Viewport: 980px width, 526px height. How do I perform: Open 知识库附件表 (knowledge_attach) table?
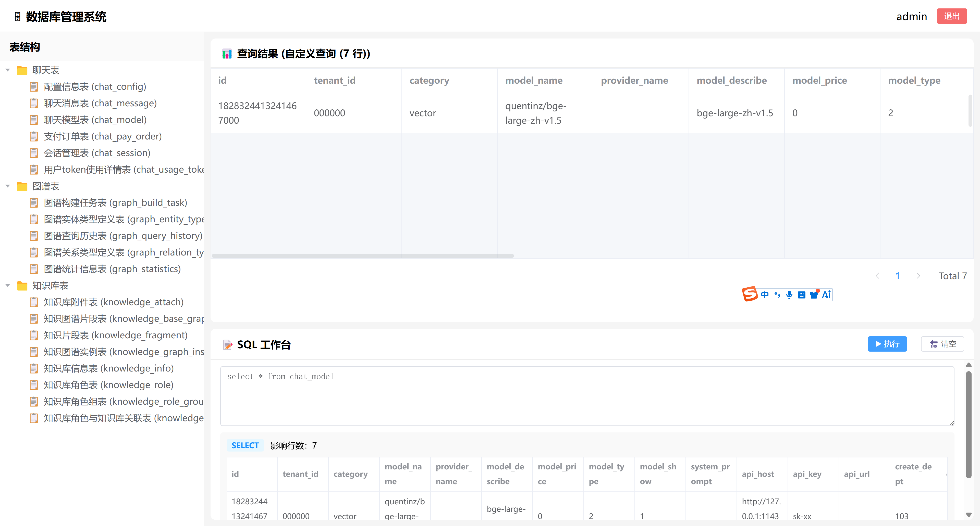(113, 302)
